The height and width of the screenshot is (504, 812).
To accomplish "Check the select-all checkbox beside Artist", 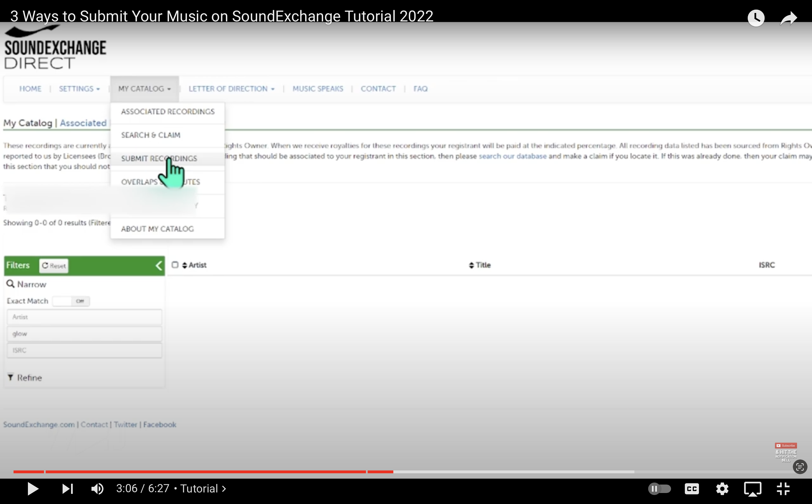I will [x=175, y=265].
